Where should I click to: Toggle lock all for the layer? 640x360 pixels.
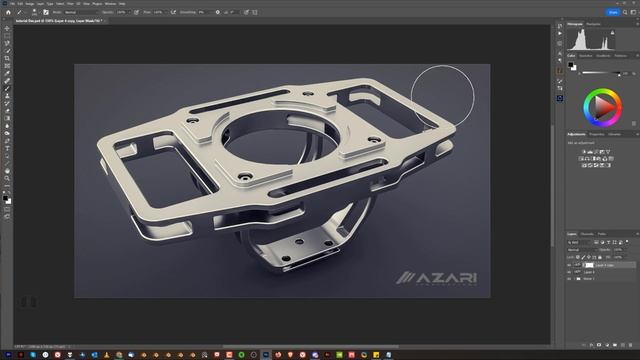coord(600,257)
